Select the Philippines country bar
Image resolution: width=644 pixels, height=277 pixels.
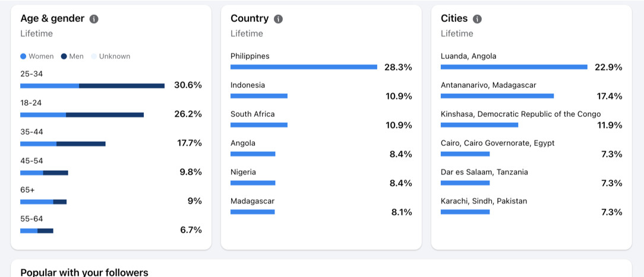(x=304, y=67)
